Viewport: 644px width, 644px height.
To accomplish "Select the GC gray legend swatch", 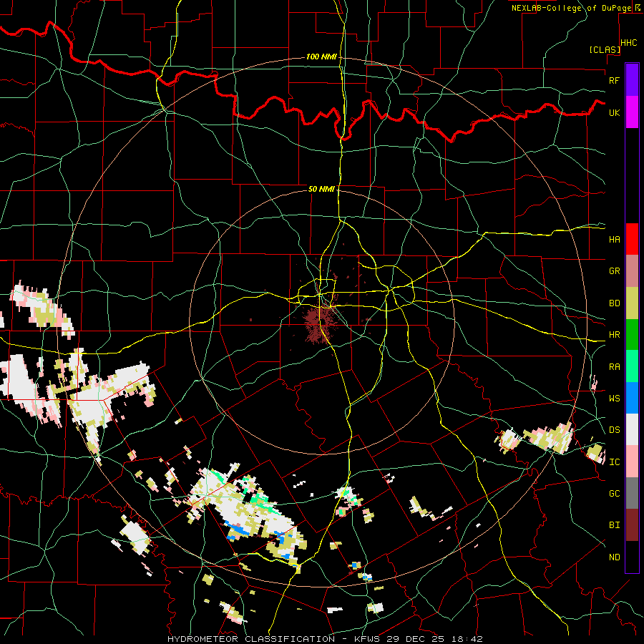I will coord(632,493).
